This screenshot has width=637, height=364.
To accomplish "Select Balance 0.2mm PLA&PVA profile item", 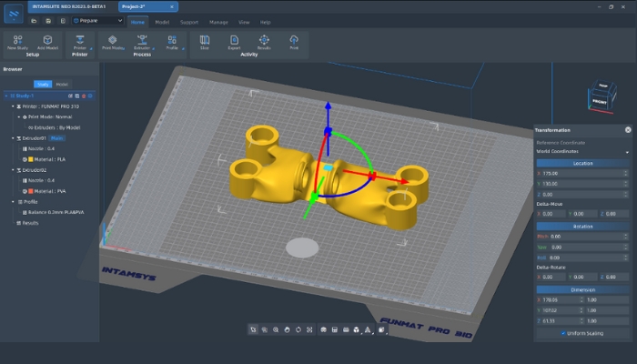I will click(x=53, y=212).
